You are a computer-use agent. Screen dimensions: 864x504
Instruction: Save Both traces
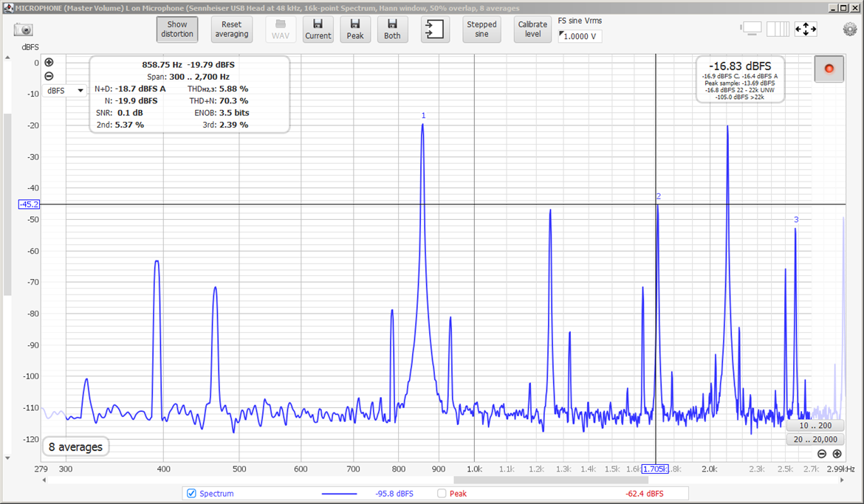[392, 29]
